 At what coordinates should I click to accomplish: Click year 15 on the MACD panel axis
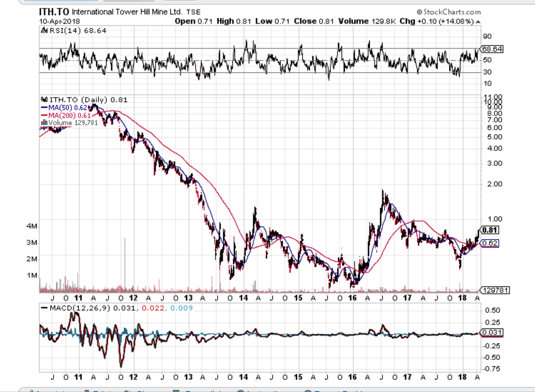[298, 377]
